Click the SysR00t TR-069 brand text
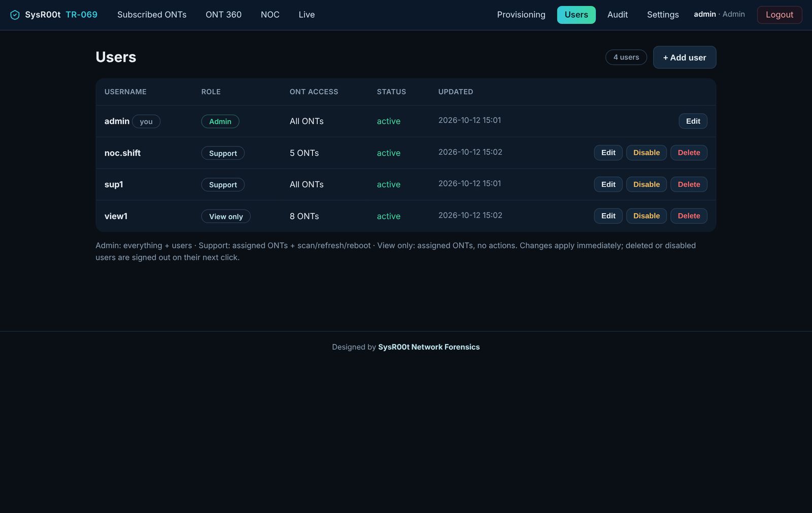This screenshot has height=513, width=812. point(61,15)
